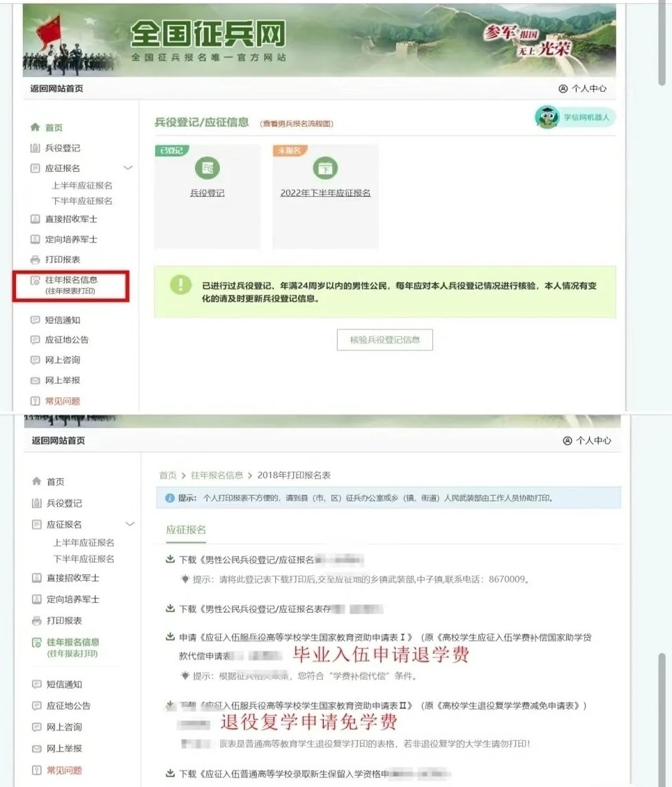Open 下半年应征报名 in lower sidebar
The image size is (672, 787).
[x=84, y=559]
